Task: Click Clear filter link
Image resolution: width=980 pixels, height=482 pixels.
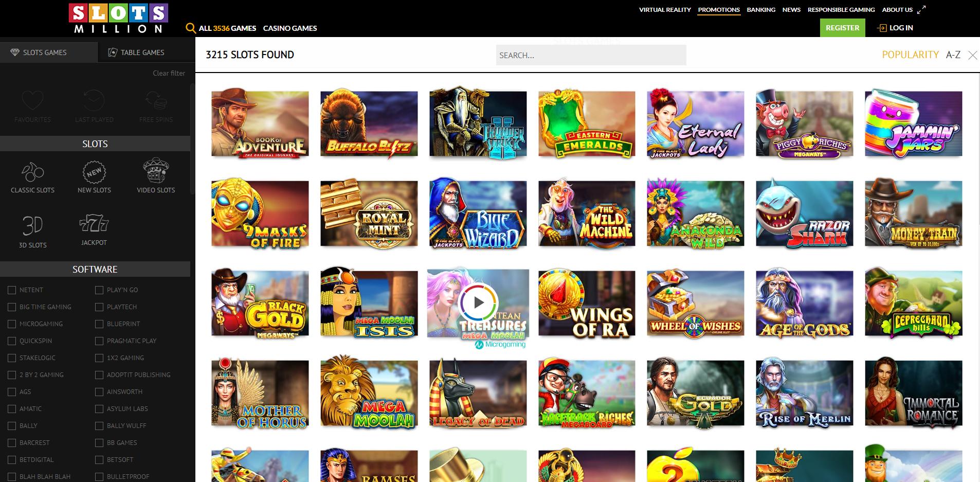Action: [169, 73]
